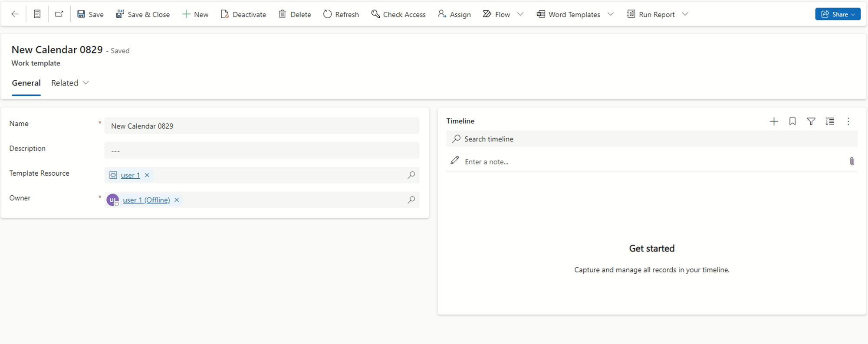Screen dimensions: 868x344
Task: Open the record set form icon
Action: click(x=37, y=14)
